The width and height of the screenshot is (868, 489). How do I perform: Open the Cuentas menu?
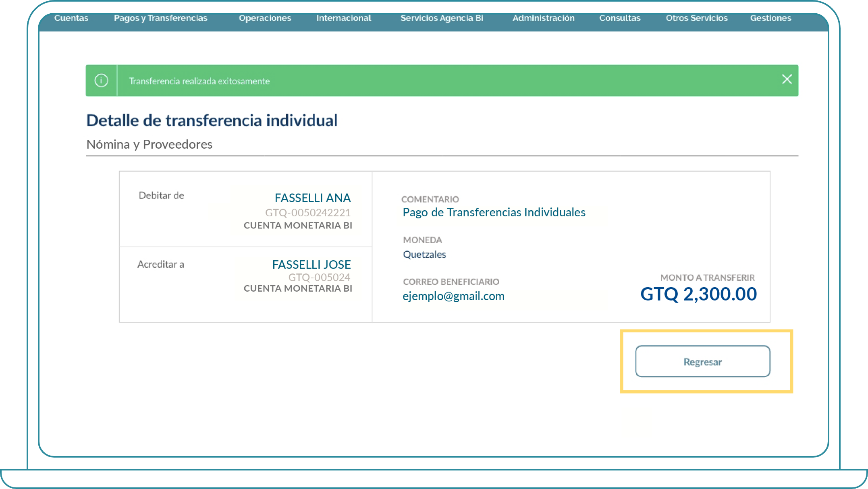pos(71,18)
